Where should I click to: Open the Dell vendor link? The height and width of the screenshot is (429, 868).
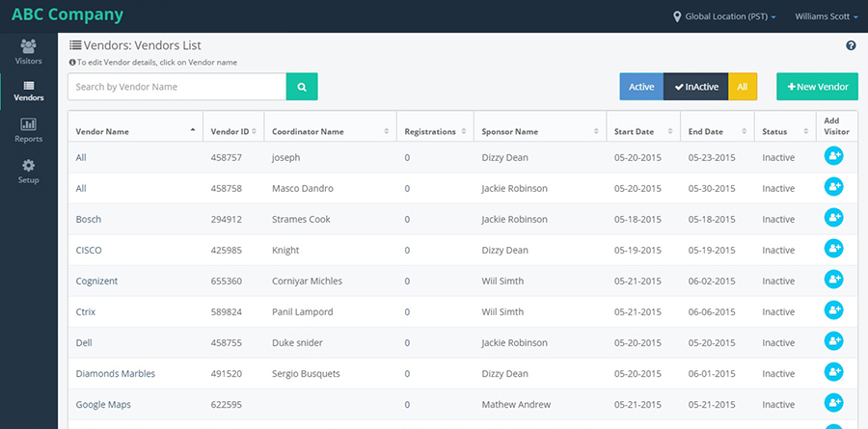pos(84,343)
